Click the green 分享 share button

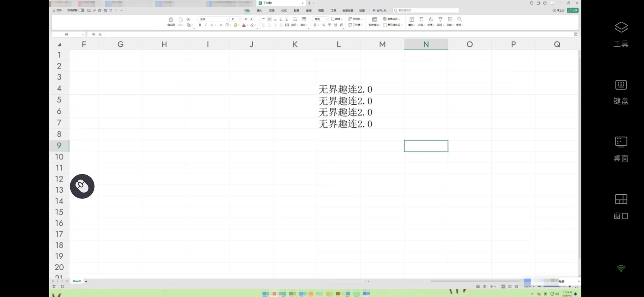point(573,10)
